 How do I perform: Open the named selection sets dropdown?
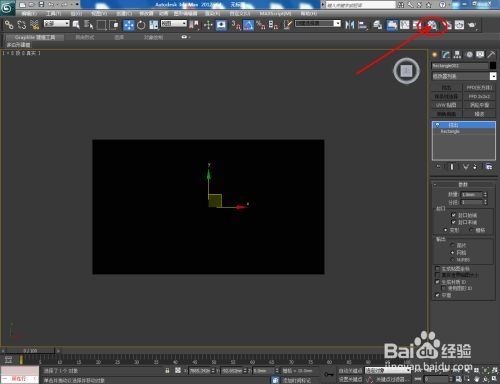(x=318, y=24)
